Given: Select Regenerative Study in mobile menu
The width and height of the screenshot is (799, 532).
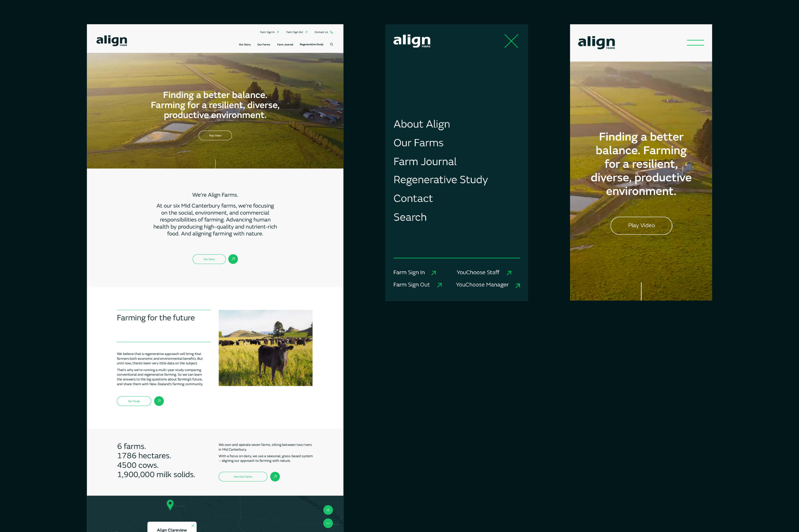Looking at the screenshot, I should 440,180.
